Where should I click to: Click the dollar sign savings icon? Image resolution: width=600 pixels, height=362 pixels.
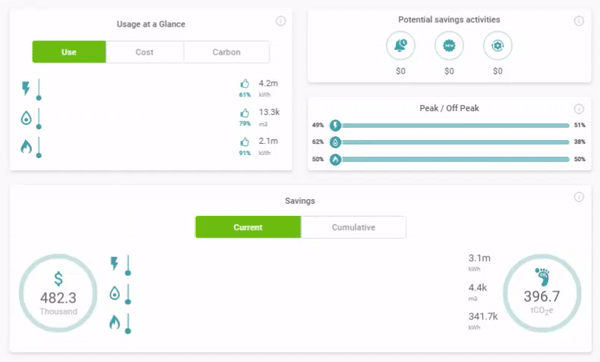(58, 279)
